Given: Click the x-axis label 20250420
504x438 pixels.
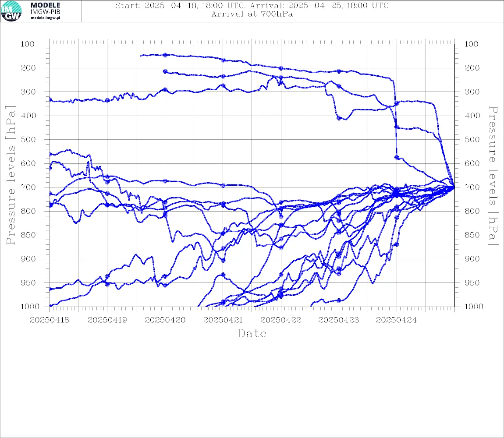Looking at the screenshot, I should point(165,320).
